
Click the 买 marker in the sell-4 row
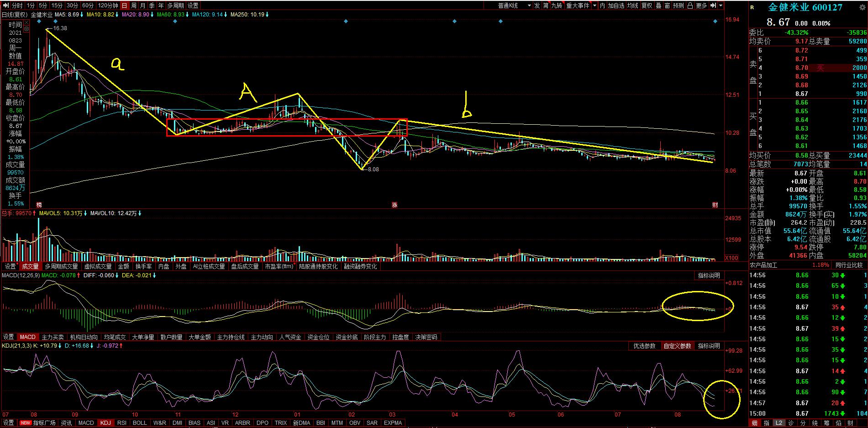pyautogui.click(x=820, y=68)
